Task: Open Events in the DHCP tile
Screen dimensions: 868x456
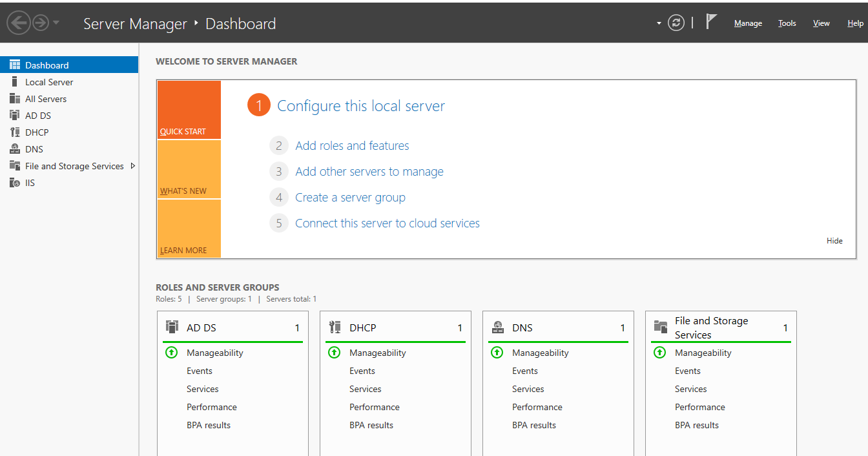Action: (362, 371)
